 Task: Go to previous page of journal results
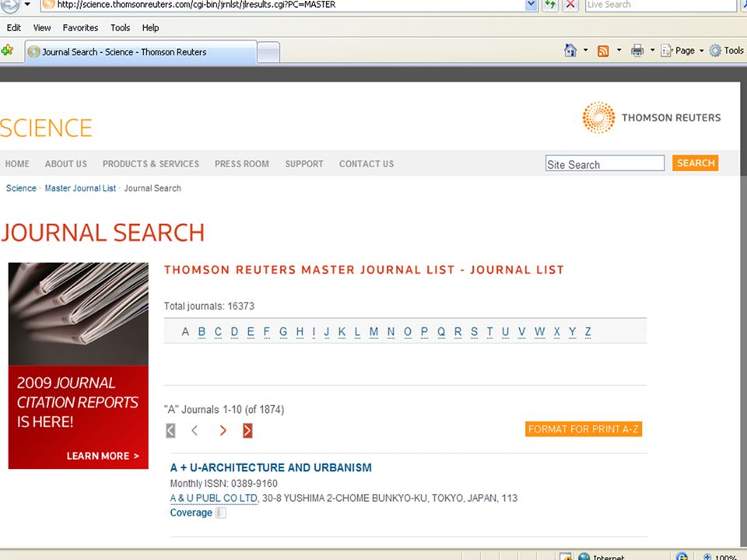(195, 430)
